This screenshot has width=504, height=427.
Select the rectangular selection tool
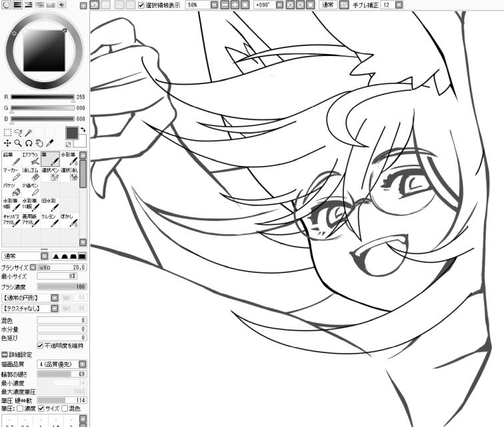coord(7,133)
